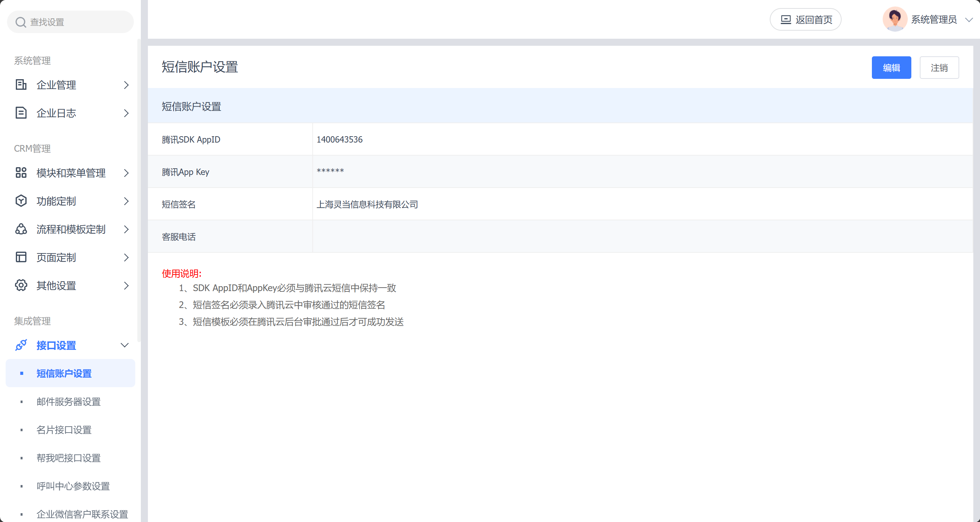The height and width of the screenshot is (522, 980).
Task: Go to 呼叫中心参数设置
Action: [x=73, y=486]
